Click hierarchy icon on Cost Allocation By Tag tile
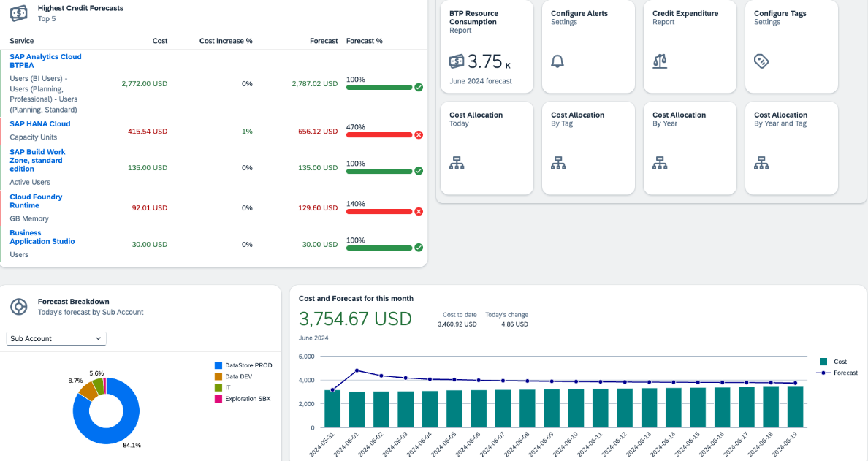This screenshot has height=461, width=868. click(558, 163)
